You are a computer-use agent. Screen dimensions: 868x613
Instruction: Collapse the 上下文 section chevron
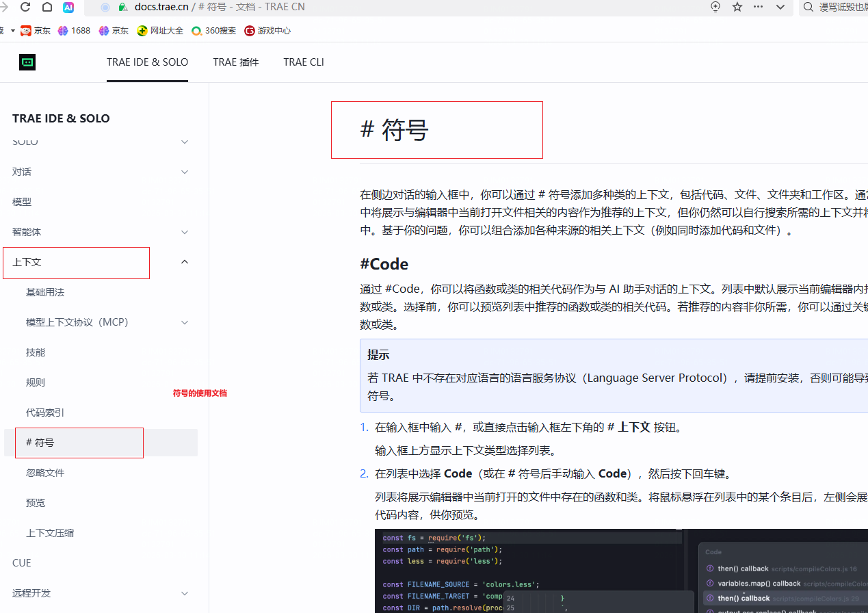coord(185,262)
